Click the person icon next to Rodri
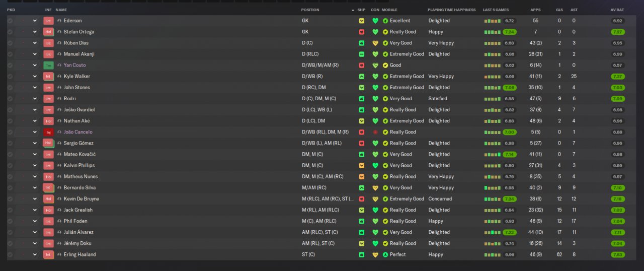 click(x=59, y=99)
